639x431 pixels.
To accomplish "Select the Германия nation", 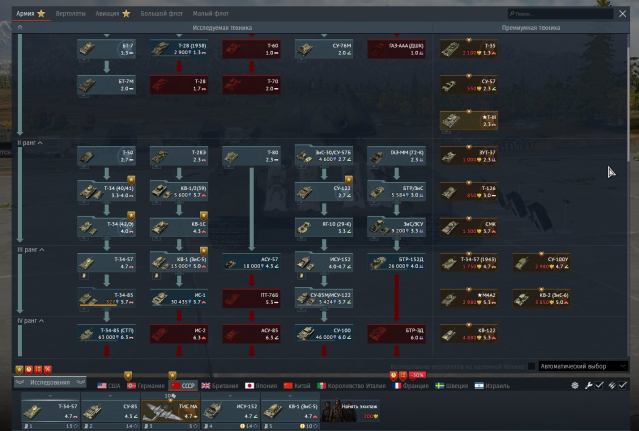I will [x=148, y=385].
